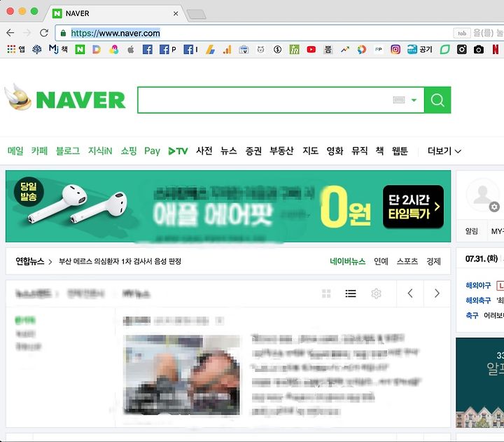Open the Apps grid bookmark
This screenshot has width=504, height=442.
tap(16, 49)
